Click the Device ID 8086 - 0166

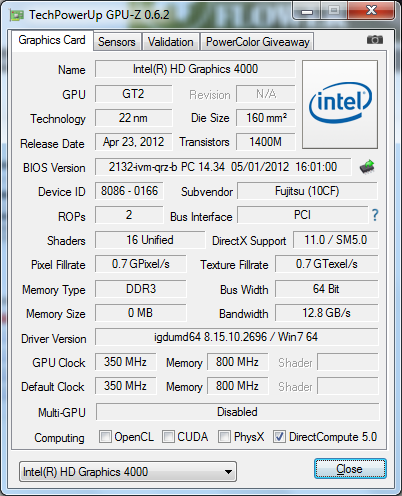coord(129,191)
